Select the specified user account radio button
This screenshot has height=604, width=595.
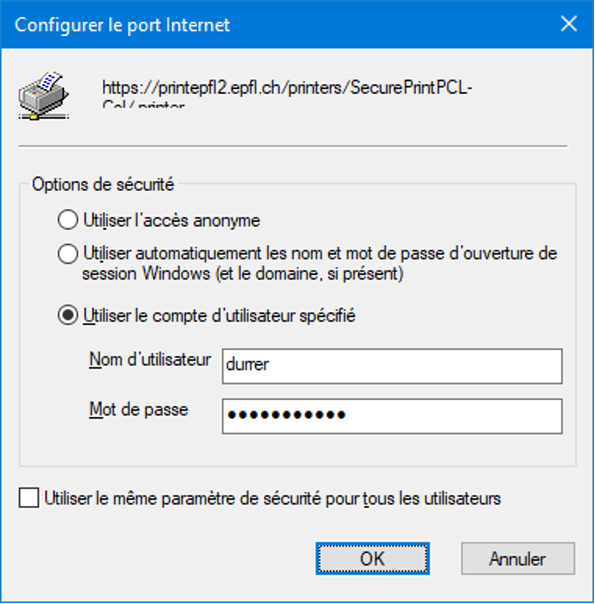68,315
